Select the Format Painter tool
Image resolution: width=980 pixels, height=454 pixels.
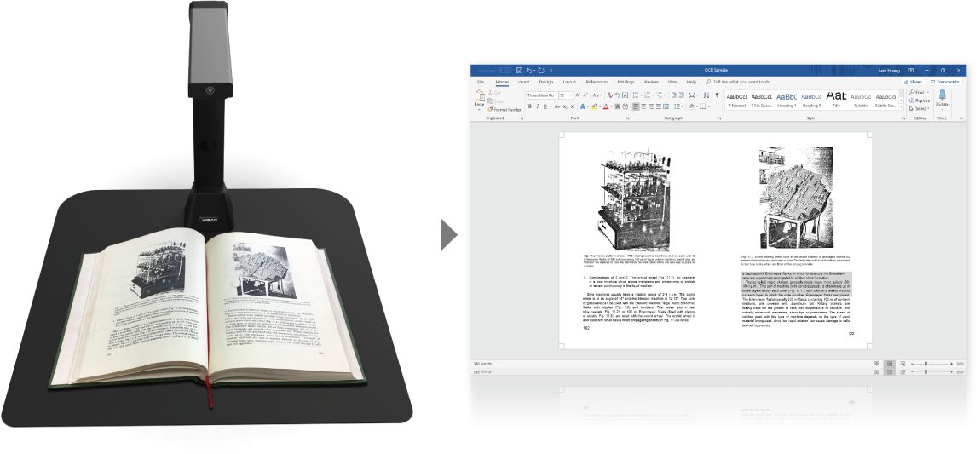(505, 110)
